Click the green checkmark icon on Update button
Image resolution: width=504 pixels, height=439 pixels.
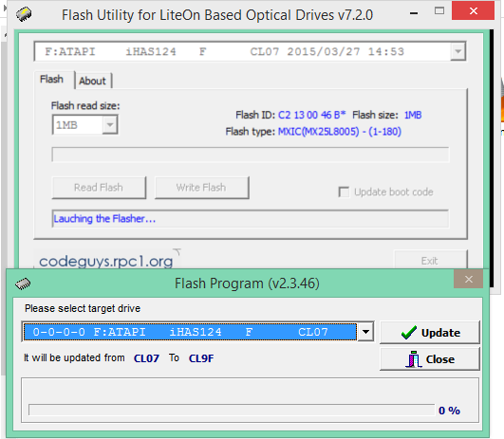coord(409,333)
